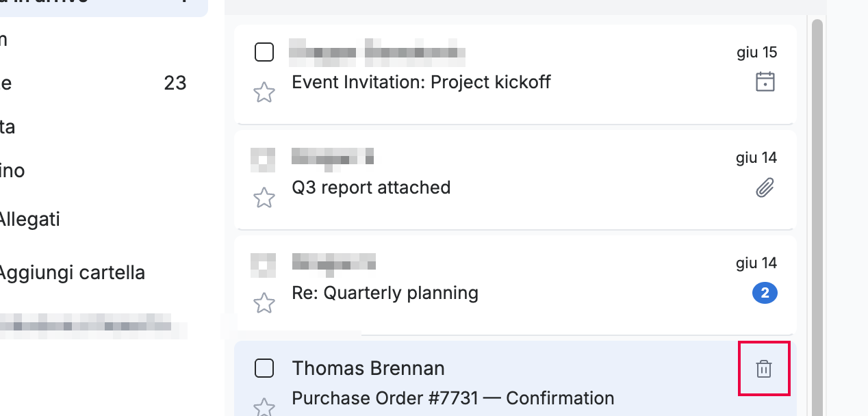Click the message list vertical scrollbar

tap(817, 216)
